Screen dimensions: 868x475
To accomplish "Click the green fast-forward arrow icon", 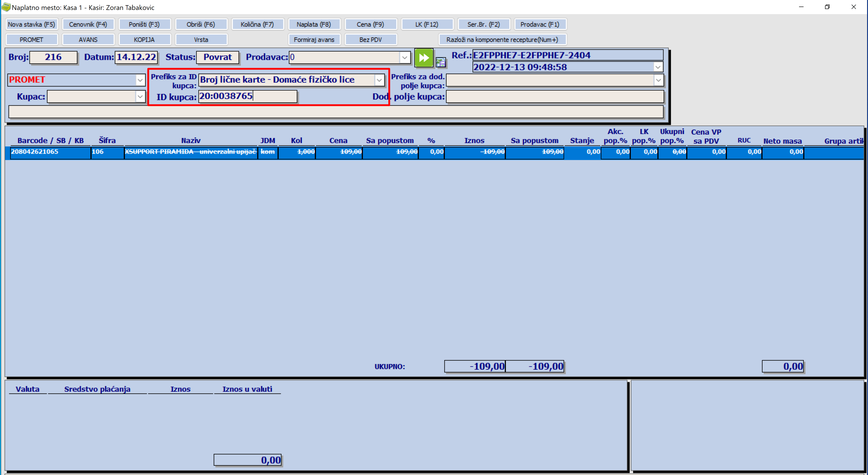I will [423, 58].
